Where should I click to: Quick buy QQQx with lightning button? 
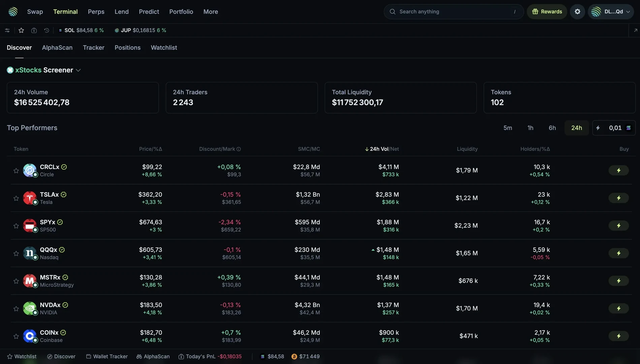[x=618, y=253]
